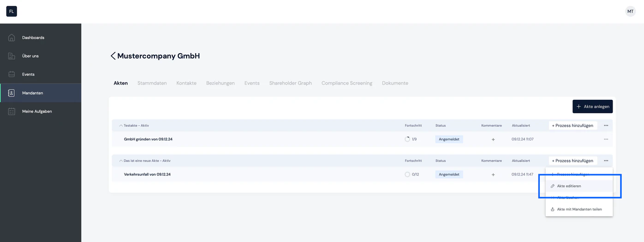The width and height of the screenshot is (644, 242).
Task: Open Meine Aufgaben via its task-list icon
Action: click(x=12, y=111)
